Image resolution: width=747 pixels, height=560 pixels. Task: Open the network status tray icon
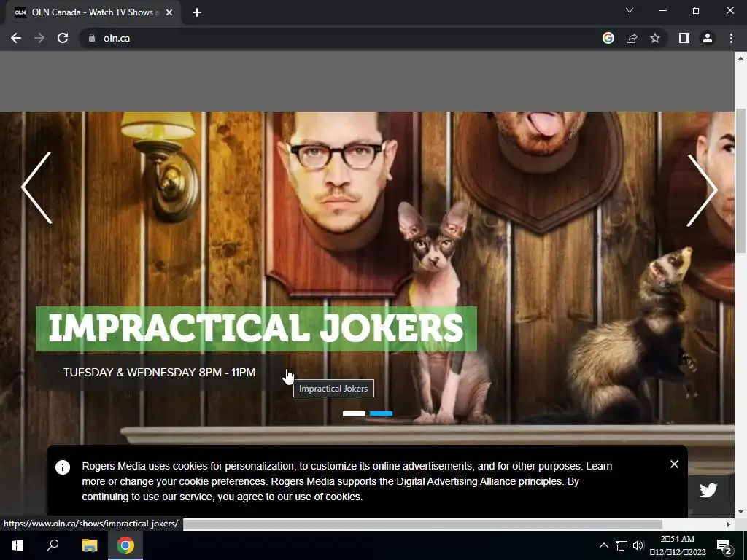[x=622, y=545]
